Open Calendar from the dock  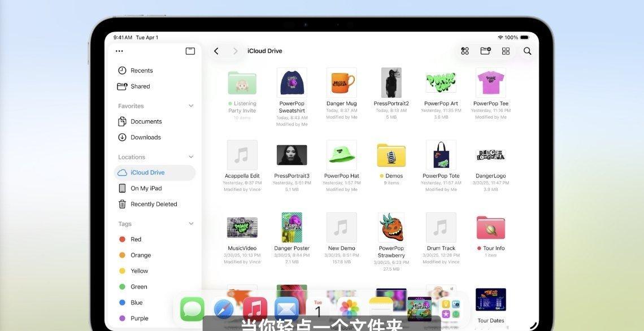[x=318, y=309]
